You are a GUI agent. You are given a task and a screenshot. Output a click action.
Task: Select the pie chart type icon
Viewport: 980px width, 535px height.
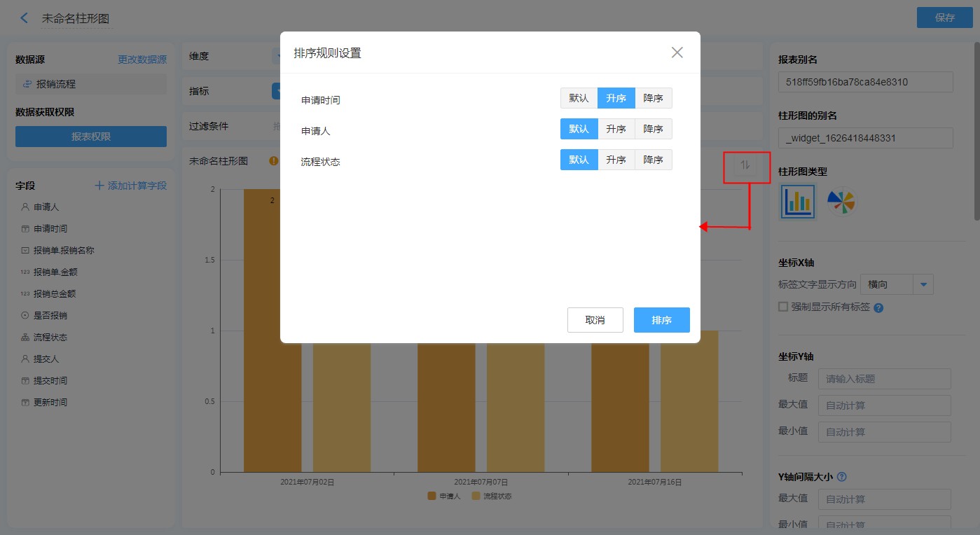(x=841, y=202)
